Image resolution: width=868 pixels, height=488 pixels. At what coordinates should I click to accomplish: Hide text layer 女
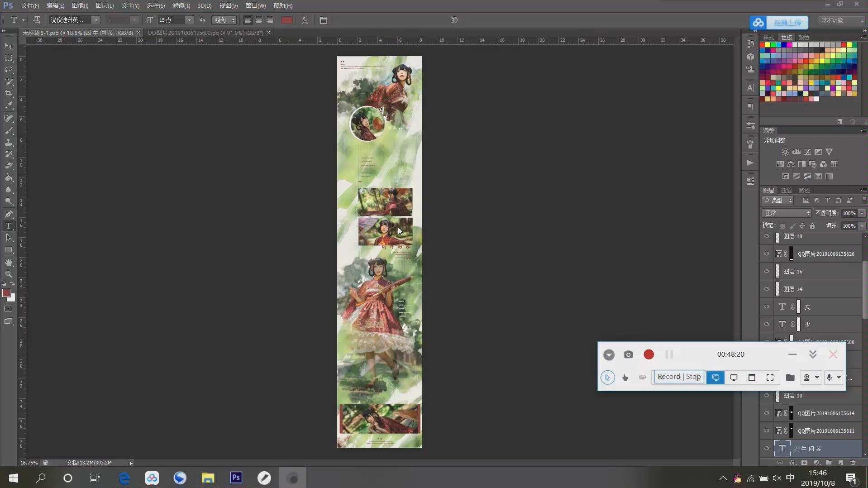tap(767, 307)
